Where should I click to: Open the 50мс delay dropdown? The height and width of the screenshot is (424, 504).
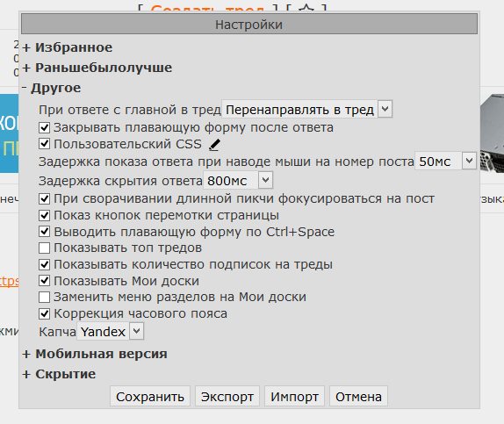[445, 161]
